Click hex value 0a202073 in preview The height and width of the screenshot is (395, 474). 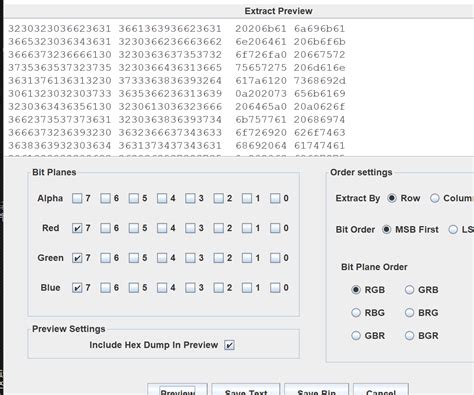[x=261, y=94]
